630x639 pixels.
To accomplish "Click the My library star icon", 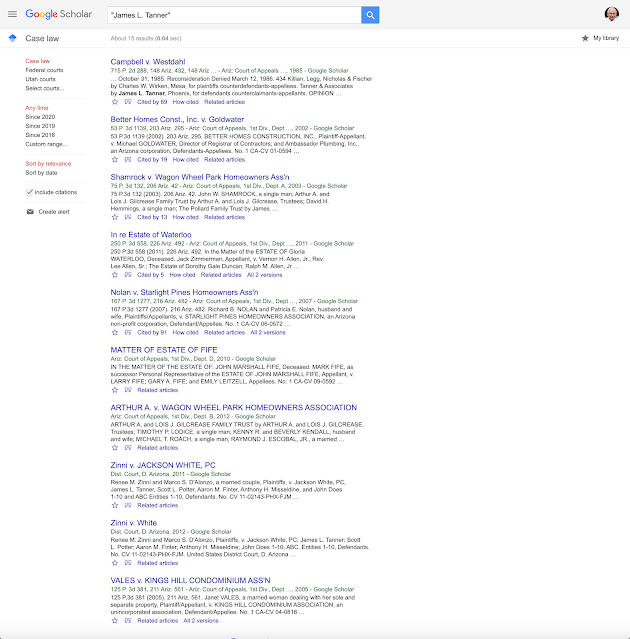I will pyautogui.click(x=585, y=38).
